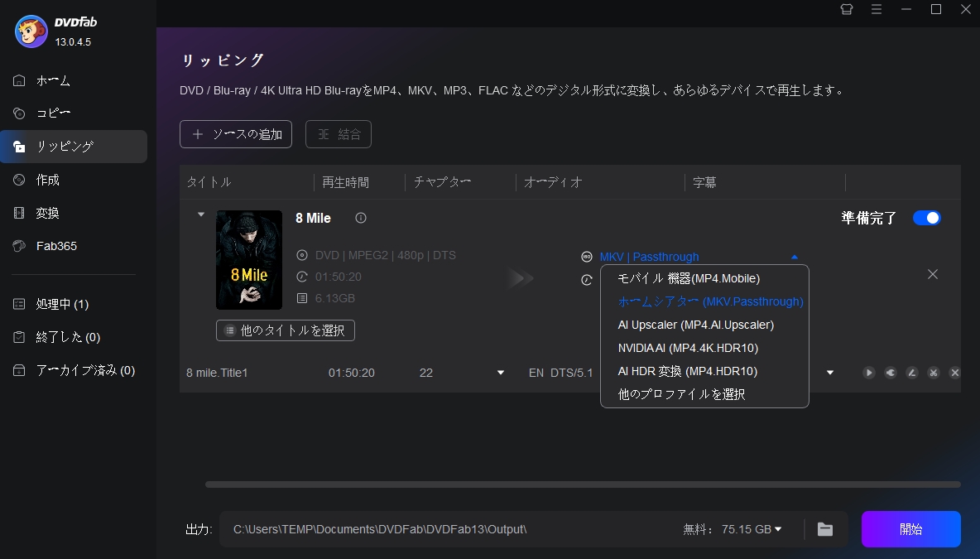Image resolution: width=980 pixels, height=559 pixels.
Task: Choose ホームシアター (MKV.Passthrough) profile
Action: (x=704, y=301)
